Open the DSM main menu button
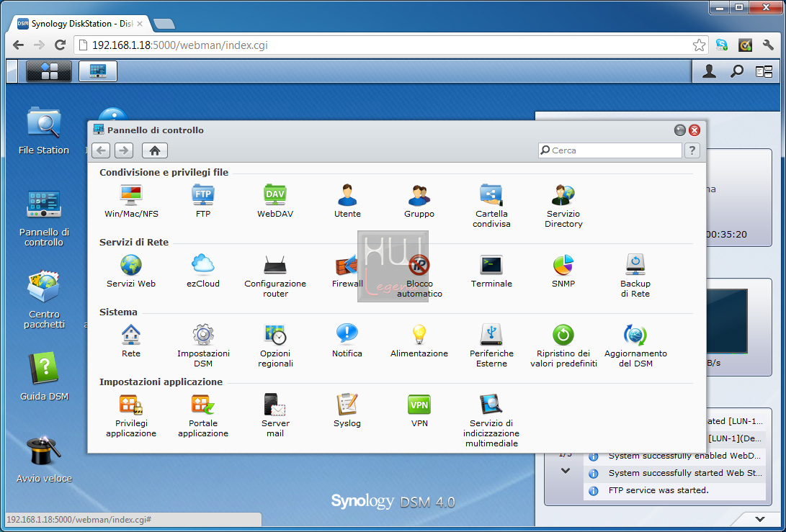Viewport: 786px width, 532px height. pos(48,71)
